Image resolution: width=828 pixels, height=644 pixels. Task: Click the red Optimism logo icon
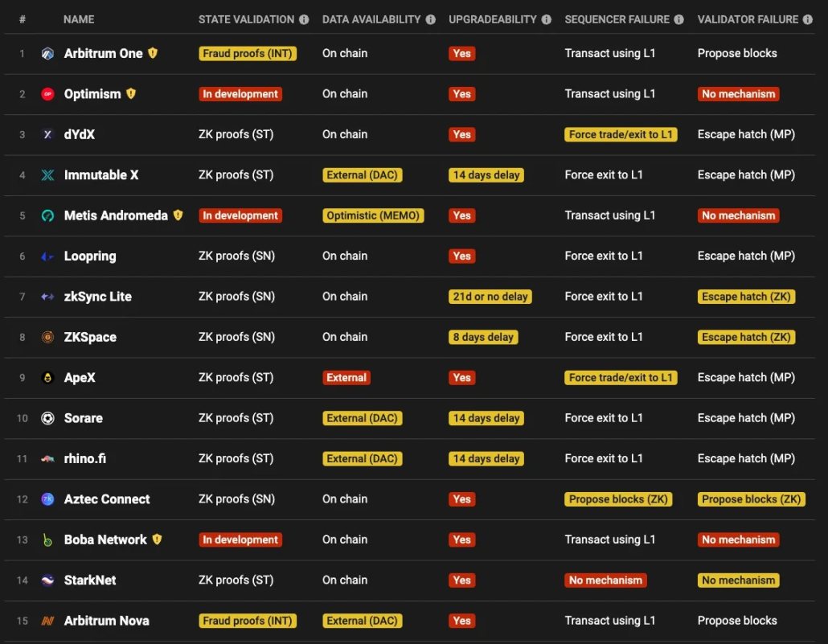47,94
